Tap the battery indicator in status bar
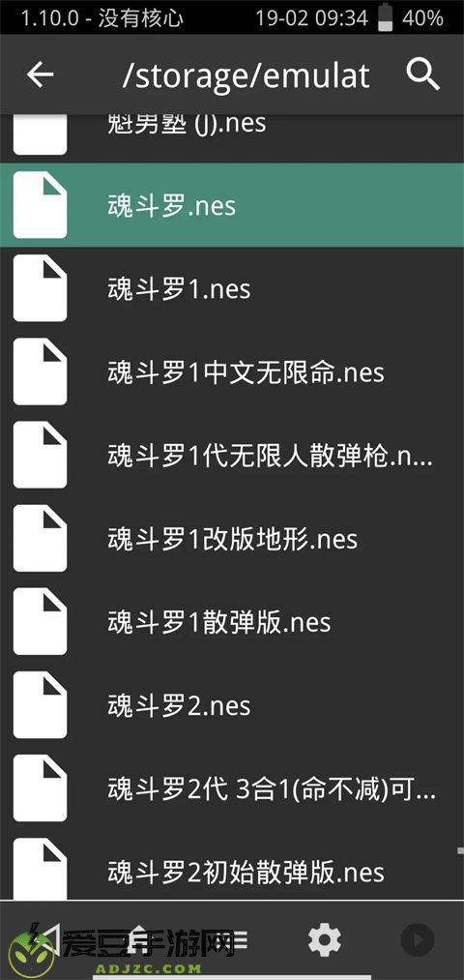This screenshot has width=464, height=980. point(387,16)
